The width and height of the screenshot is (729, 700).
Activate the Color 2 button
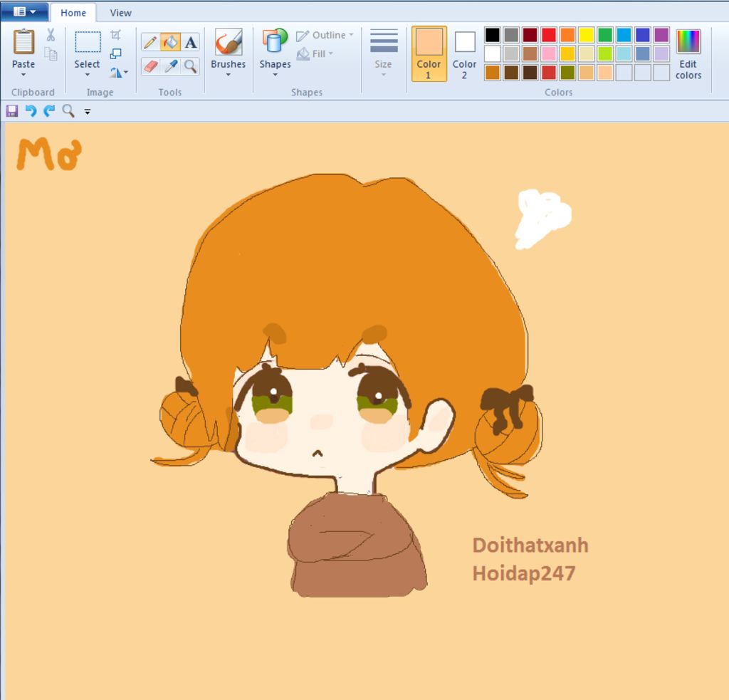[x=464, y=54]
